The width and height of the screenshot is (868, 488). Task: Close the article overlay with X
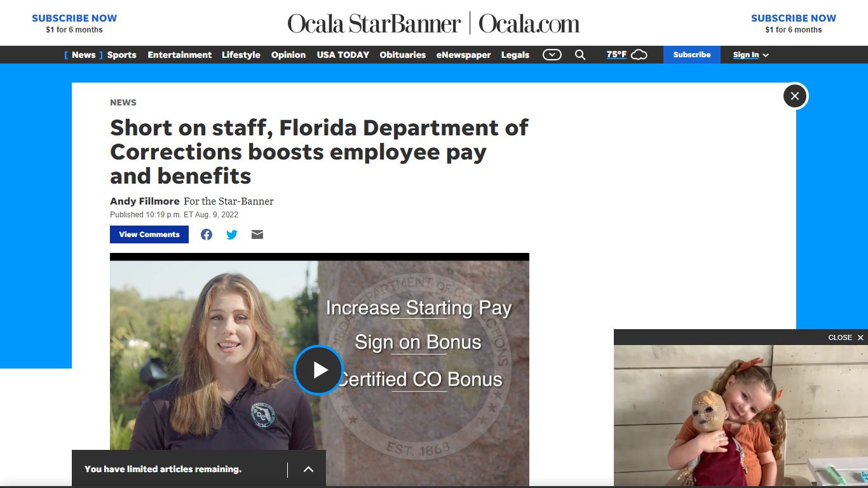point(795,96)
